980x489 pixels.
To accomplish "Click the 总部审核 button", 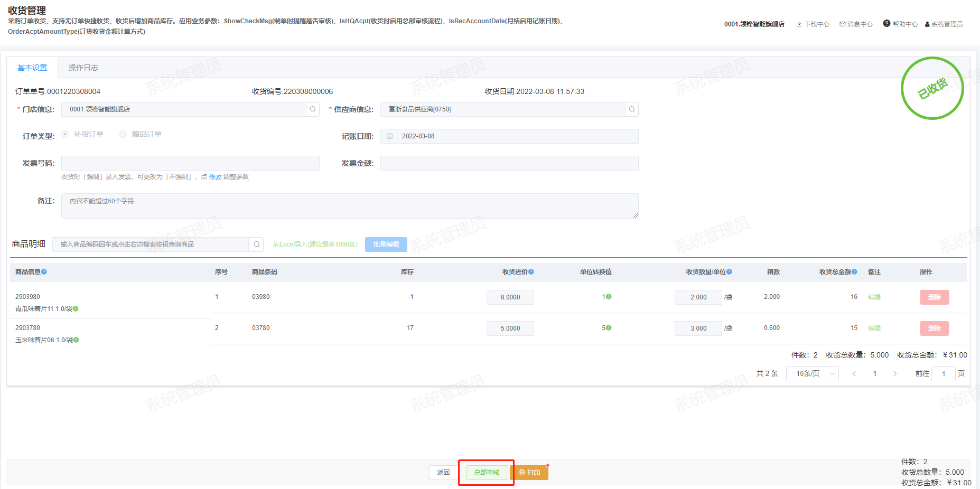I will [487, 473].
